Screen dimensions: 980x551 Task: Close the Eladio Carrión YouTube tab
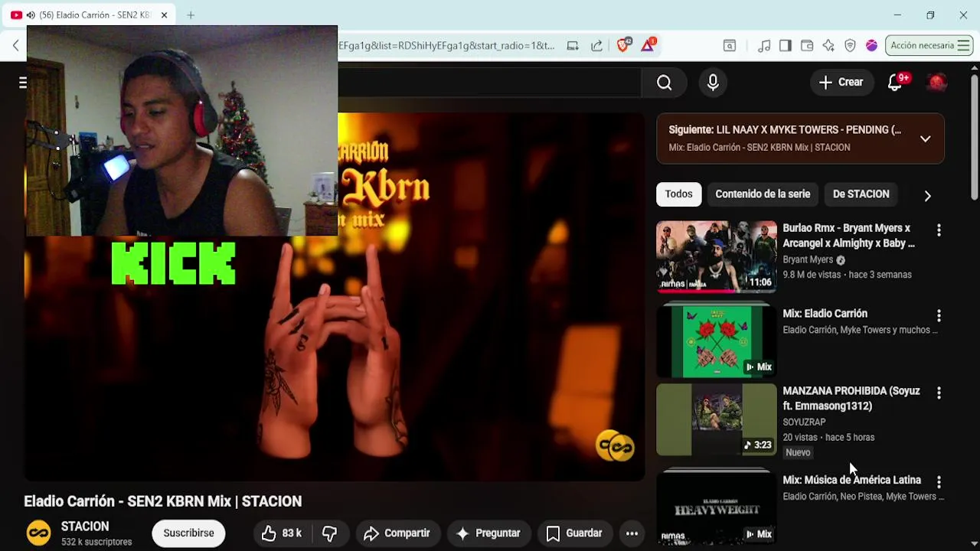pos(164,15)
